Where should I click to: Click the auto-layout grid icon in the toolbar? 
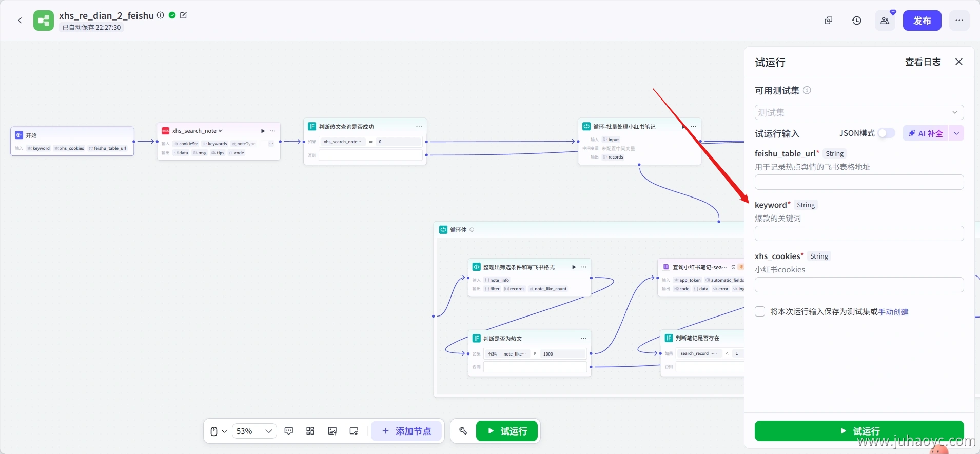point(310,431)
